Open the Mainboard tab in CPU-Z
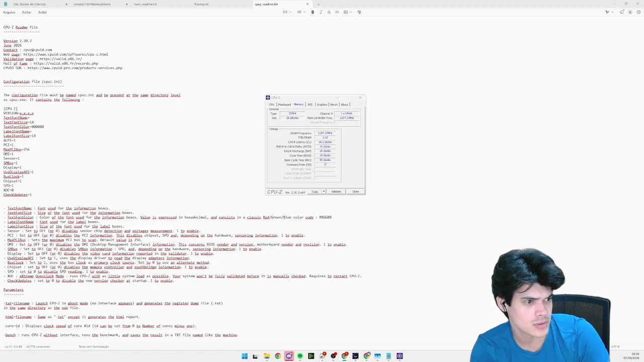The image size is (644, 362). [284, 105]
